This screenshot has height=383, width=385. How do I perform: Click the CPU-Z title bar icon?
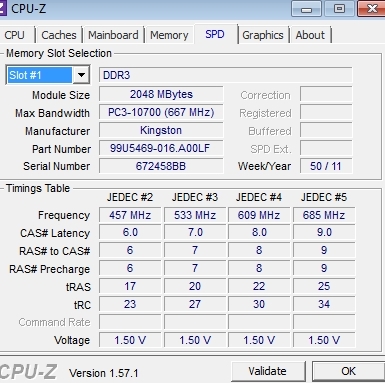pyautogui.click(x=3, y=8)
